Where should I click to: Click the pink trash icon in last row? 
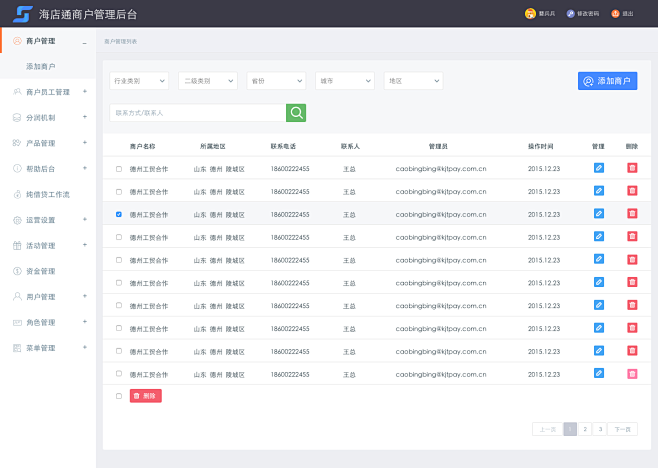click(x=632, y=374)
